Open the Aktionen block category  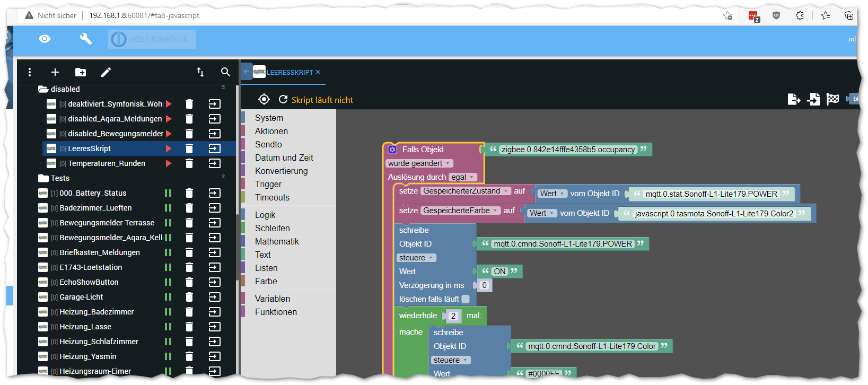click(x=271, y=131)
